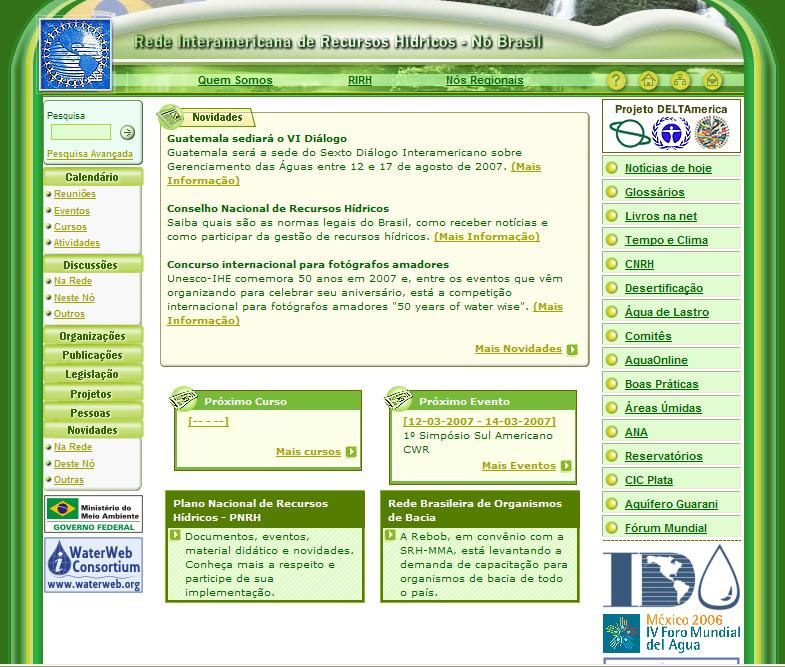Viewport: 785px width, 667px height.
Task: Click the Ministério do Meio Ambiente banner
Action: (x=93, y=514)
